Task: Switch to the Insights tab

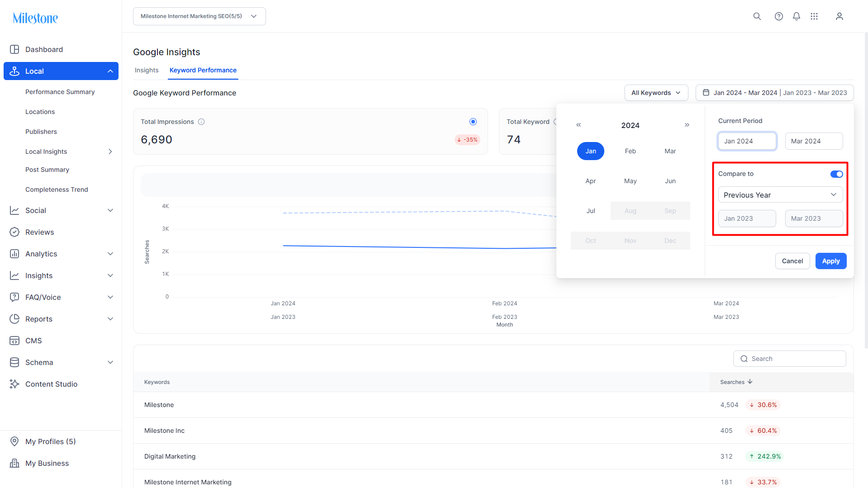Action: point(147,70)
